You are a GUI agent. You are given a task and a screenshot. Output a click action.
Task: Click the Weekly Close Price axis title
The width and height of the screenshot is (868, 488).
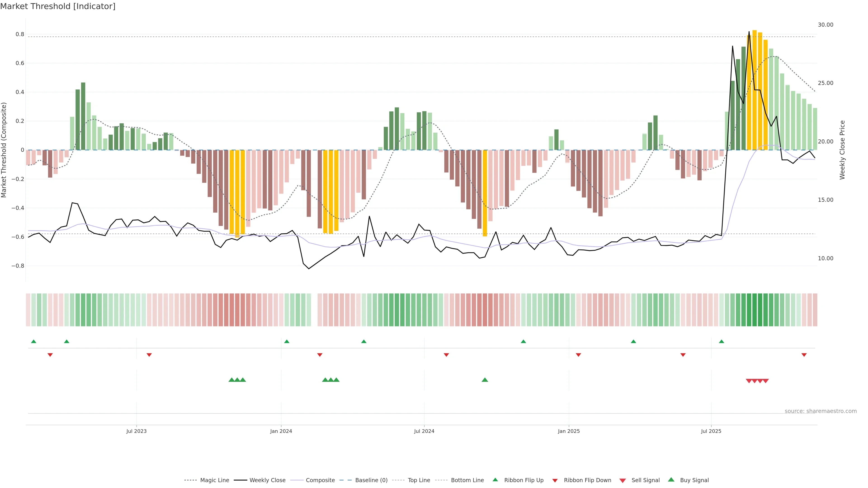click(x=842, y=150)
